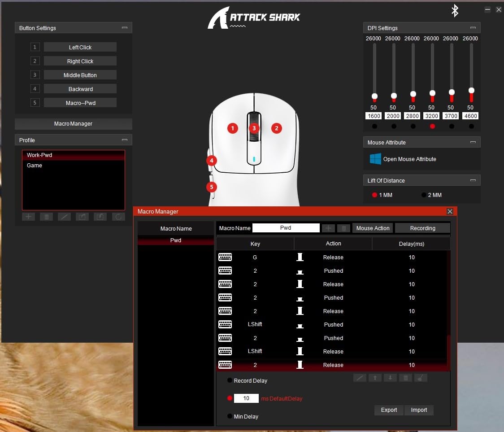Add a new profile with the plus icon

(x=28, y=217)
